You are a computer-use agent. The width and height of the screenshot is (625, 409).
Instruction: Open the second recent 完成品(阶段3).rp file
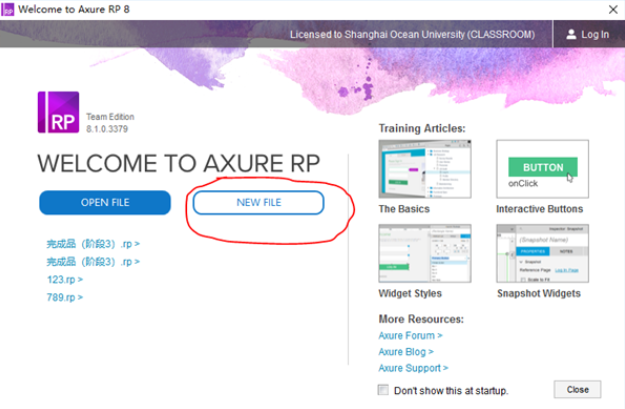[93, 262]
